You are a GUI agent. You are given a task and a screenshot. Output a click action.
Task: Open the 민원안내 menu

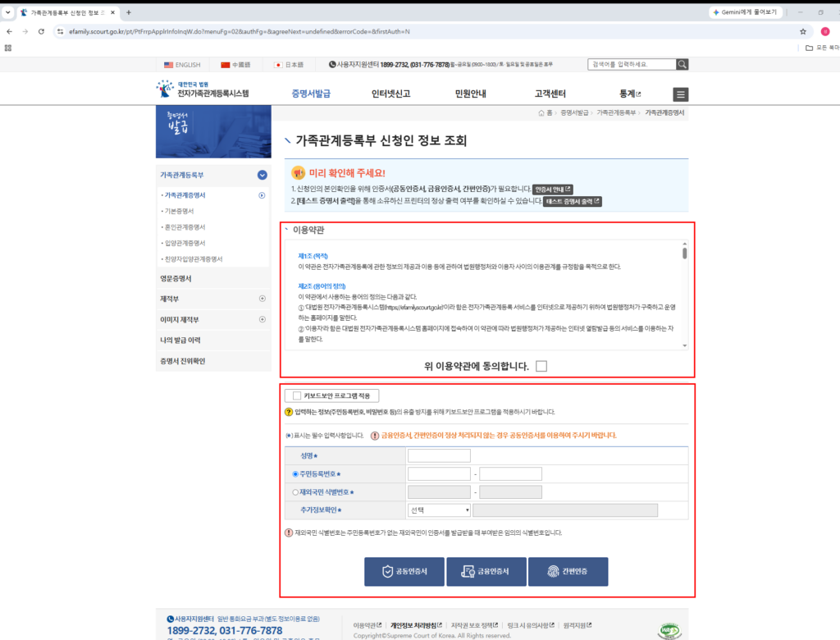point(470,94)
